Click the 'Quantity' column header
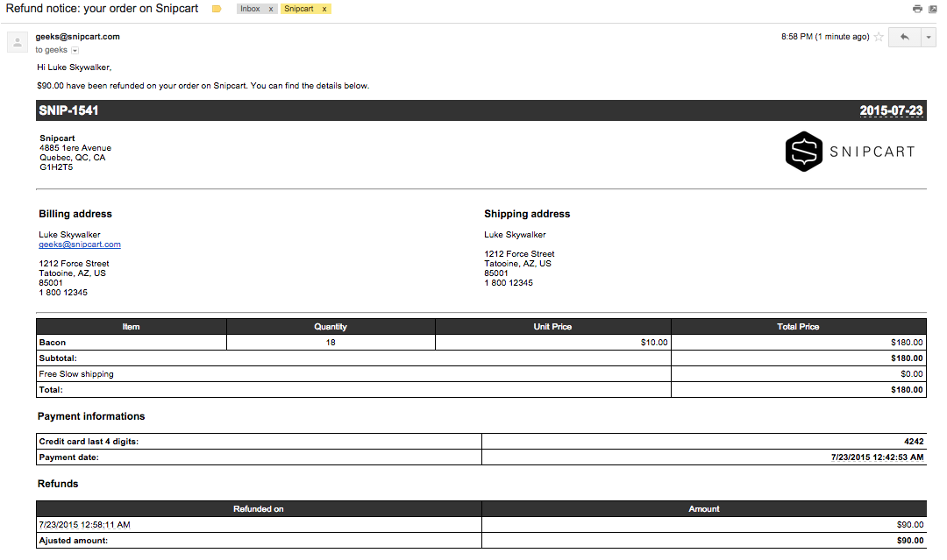This screenshot has height=560, width=947. click(x=331, y=327)
